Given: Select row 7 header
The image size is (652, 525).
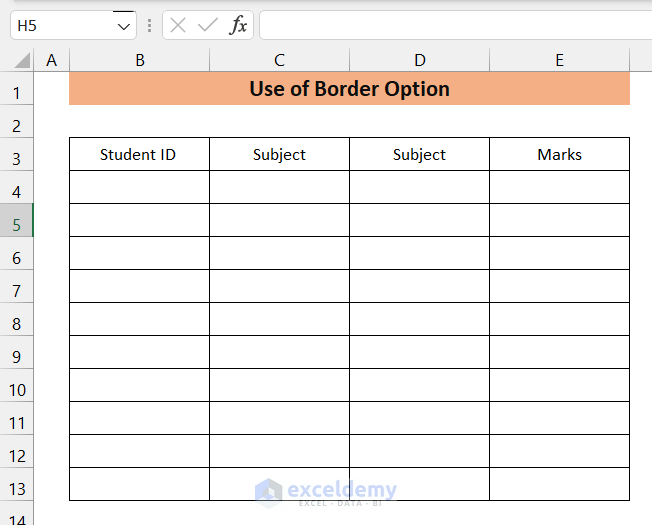Looking at the screenshot, I should pos(16,286).
